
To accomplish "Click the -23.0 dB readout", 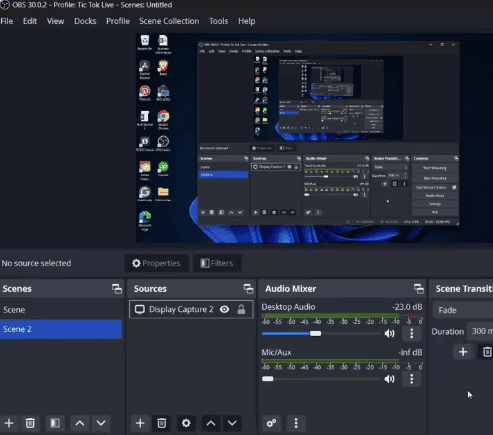I will click(407, 307).
